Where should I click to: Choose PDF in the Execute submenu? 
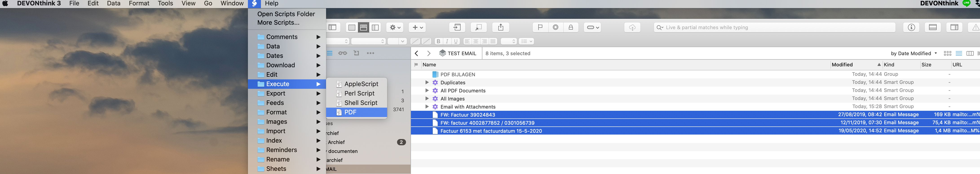pos(356,112)
